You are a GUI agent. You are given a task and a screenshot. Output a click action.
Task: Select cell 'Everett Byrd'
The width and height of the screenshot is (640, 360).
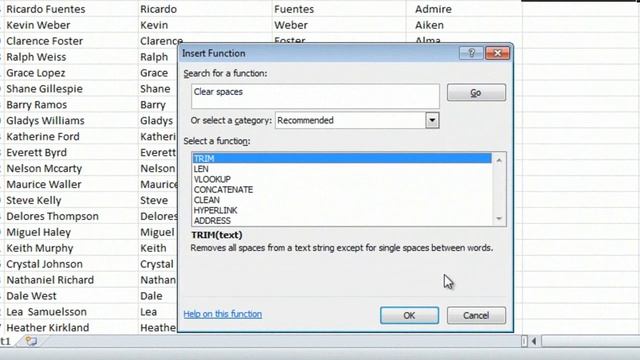point(71,152)
